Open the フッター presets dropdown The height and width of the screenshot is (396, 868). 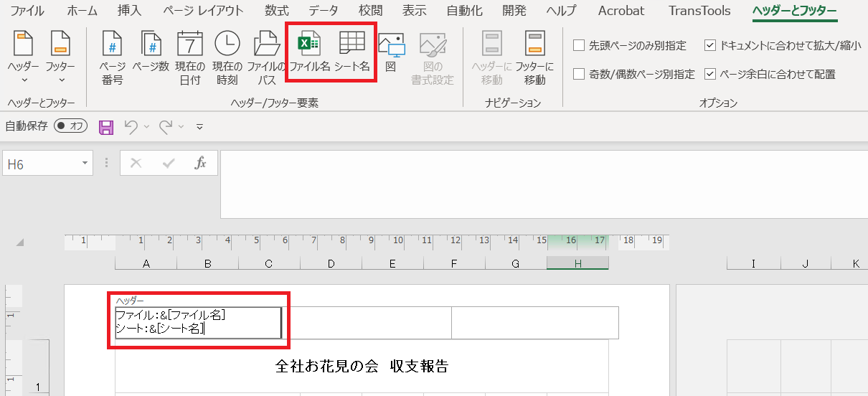coord(60,58)
